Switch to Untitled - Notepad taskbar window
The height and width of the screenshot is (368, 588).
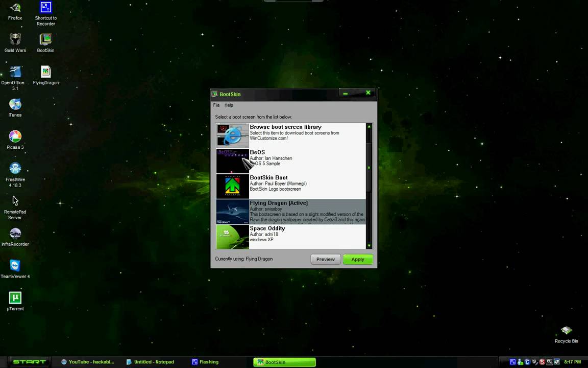151,362
